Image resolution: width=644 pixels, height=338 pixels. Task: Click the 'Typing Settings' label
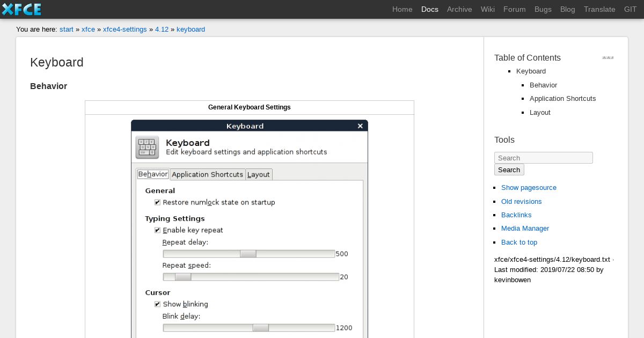(x=175, y=218)
